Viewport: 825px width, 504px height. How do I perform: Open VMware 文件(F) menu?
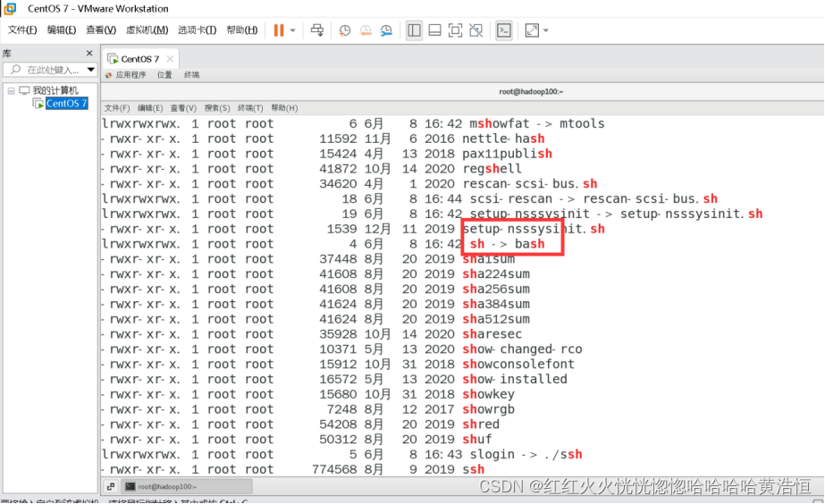tap(21, 30)
